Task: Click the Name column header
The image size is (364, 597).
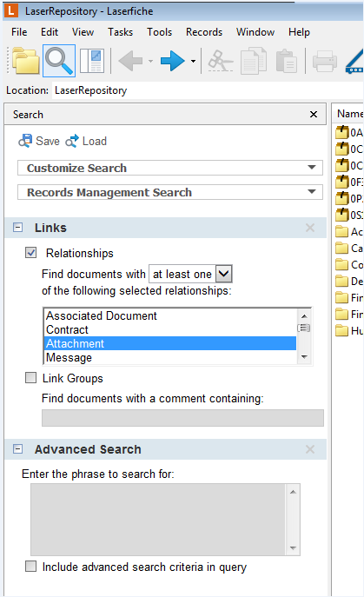Action: click(349, 114)
